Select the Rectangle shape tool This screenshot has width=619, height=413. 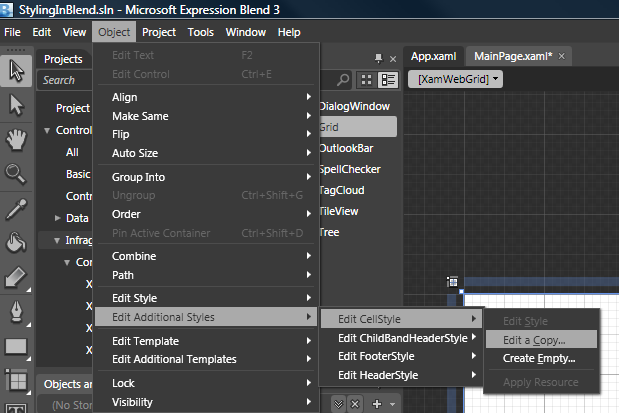coord(16,347)
